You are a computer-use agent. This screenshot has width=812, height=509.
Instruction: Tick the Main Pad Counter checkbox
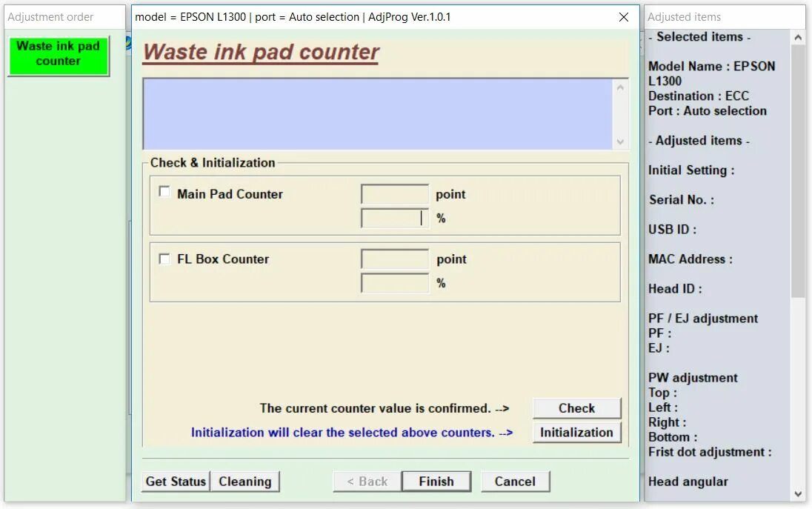point(164,192)
